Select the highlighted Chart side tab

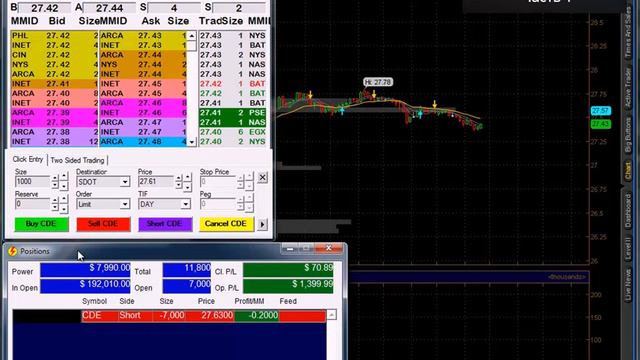coord(628,171)
